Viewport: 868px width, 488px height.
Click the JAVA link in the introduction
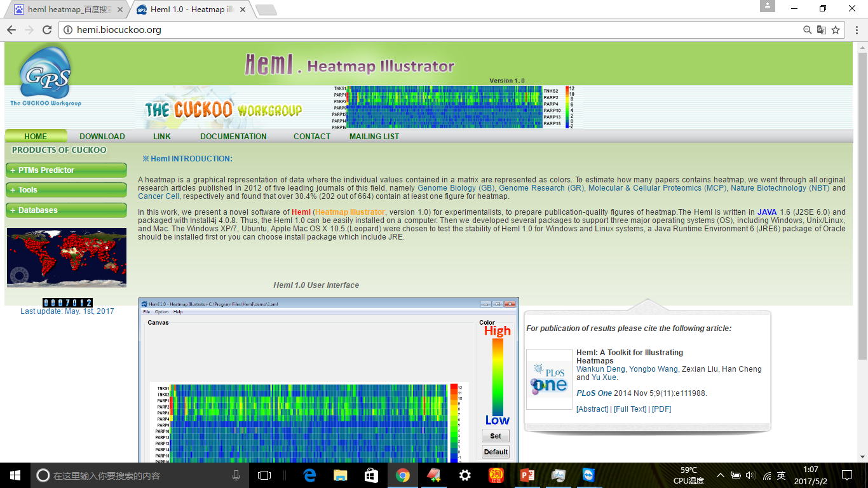[766, 212]
